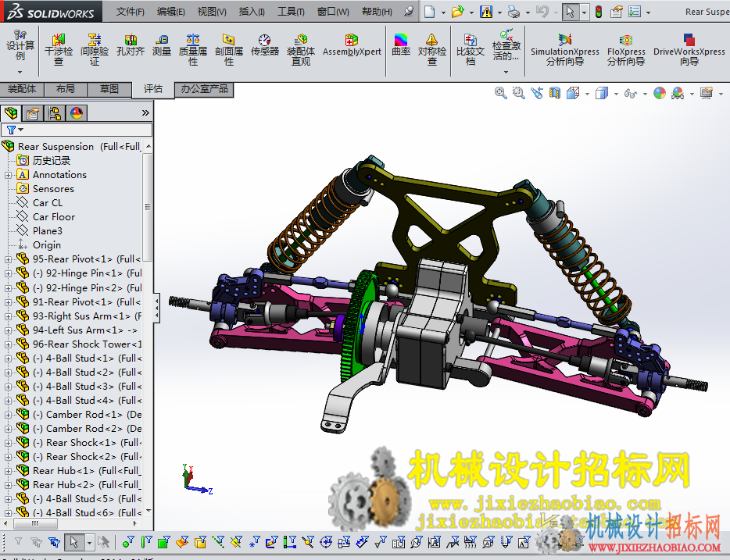The height and width of the screenshot is (560, 730).
Task: Select the Sensores tree item
Action: click(x=53, y=189)
